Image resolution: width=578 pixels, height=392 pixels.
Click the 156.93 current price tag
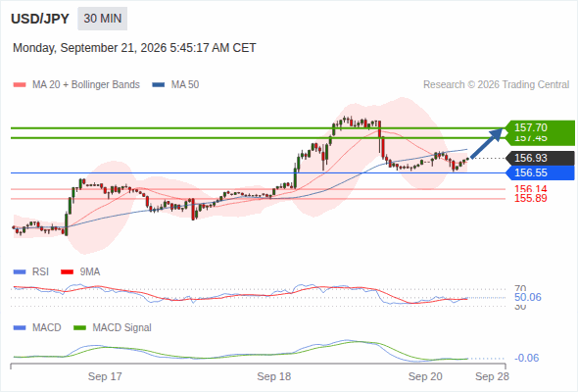[x=540, y=158]
